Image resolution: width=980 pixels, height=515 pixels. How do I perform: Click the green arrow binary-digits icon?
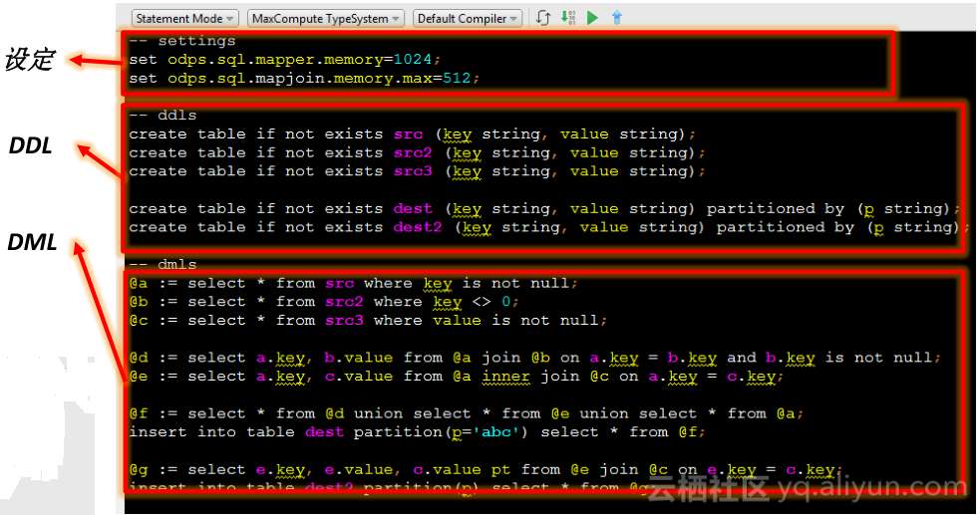click(x=567, y=18)
